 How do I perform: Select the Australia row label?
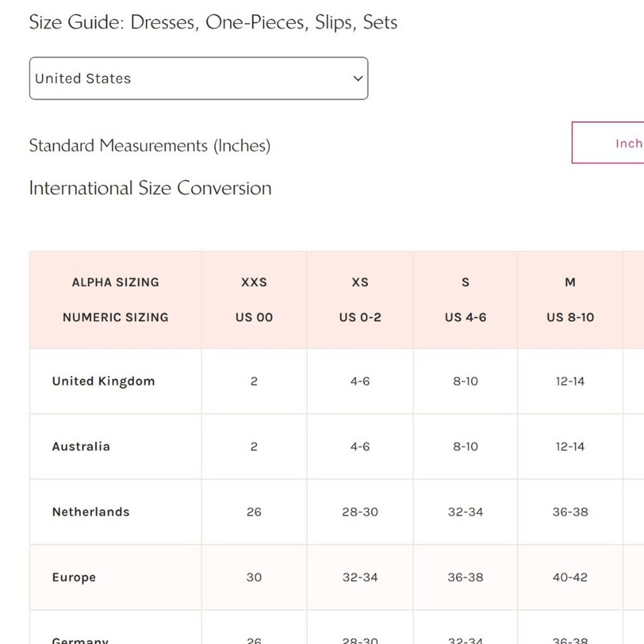(x=81, y=446)
